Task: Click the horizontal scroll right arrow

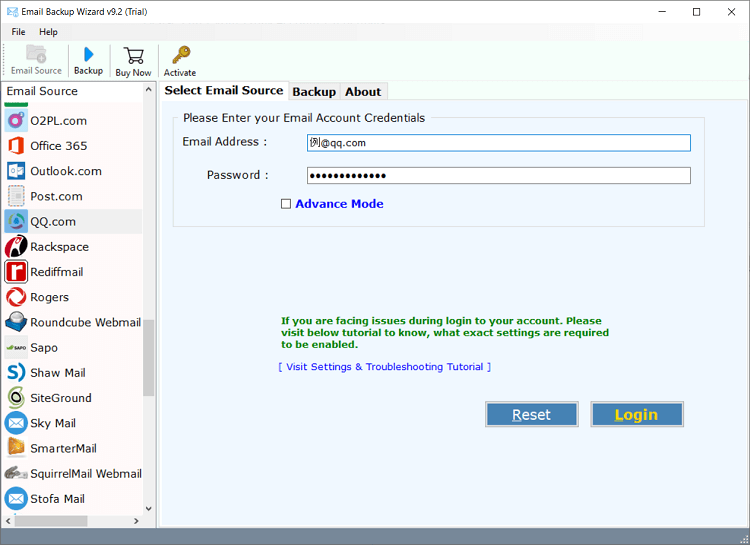Action: click(136, 521)
